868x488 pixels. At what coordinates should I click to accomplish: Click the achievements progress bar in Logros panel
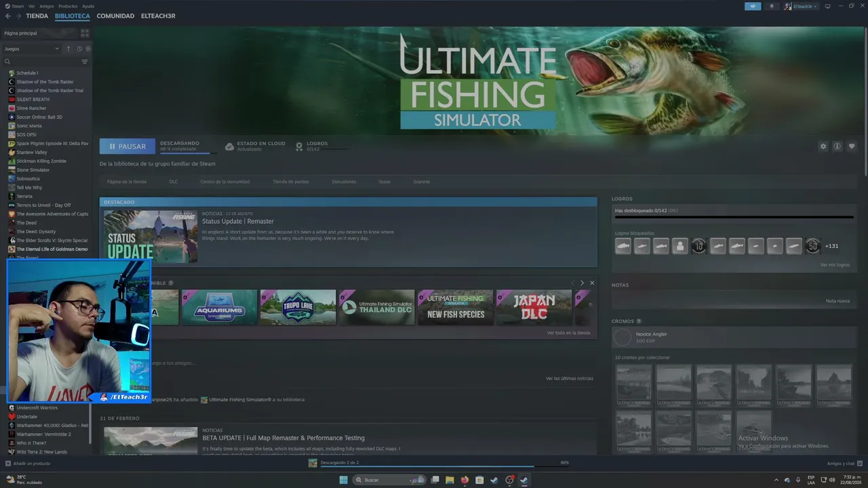734,218
